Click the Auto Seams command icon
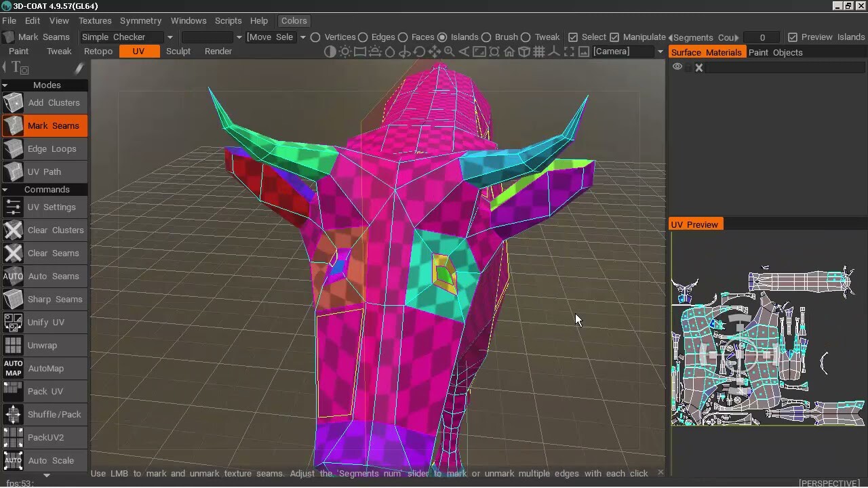 (x=13, y=276)
